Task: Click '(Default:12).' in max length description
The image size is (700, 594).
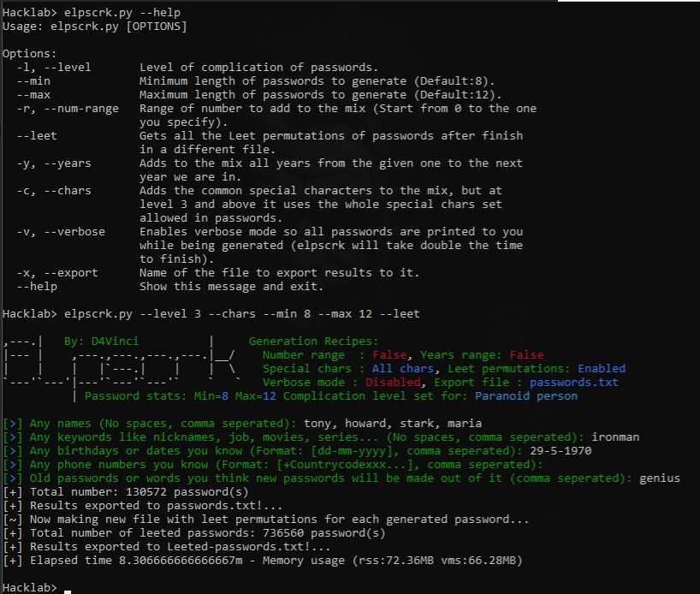Action: click(x=458, y=95)
